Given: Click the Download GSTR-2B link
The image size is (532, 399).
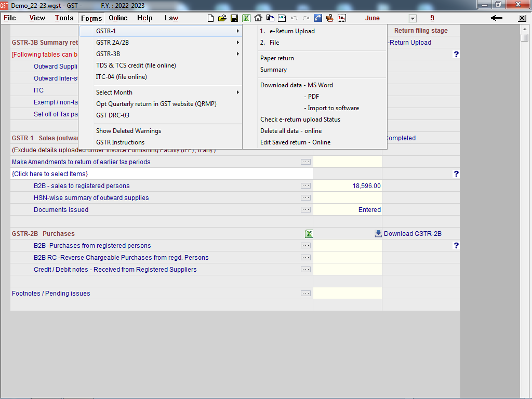Looking at the screenshot, I should coord(413,234).
